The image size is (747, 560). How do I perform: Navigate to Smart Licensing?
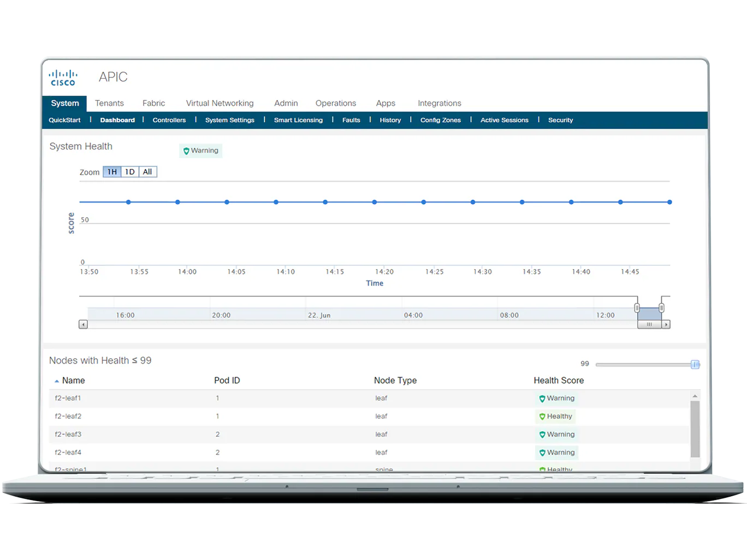(298, 120)
